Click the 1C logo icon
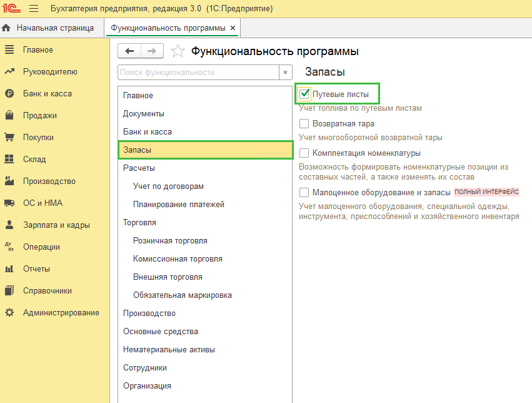This screenshot has height=403, width=532. point(11,8)
